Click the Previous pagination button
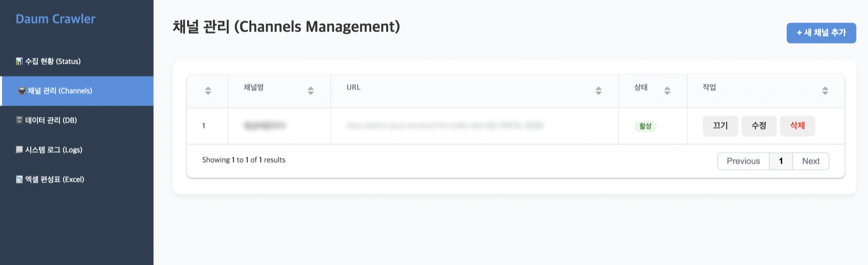Image resolution: width=868 pixels, height=265 pixels. pyautogui.click(x=743, y=161)
